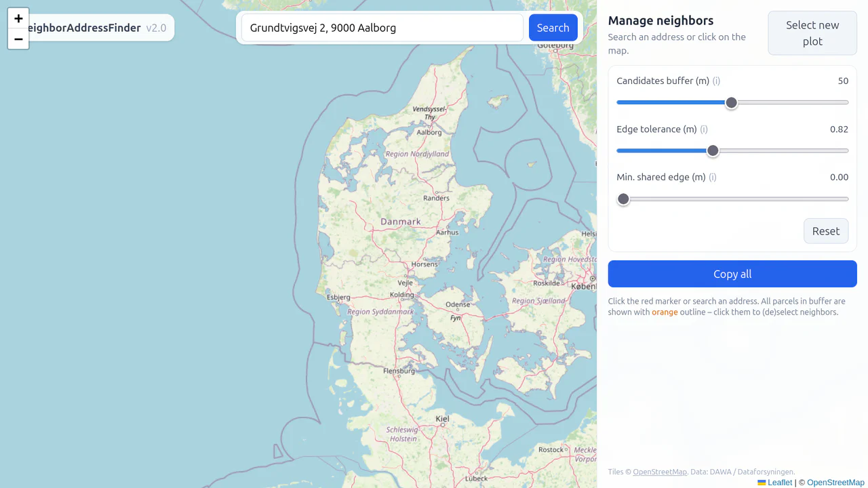Click the Edge tolerance slider handle
This screenshot has height=488, width=868.
pyautogui.click(x=713, y=150)
